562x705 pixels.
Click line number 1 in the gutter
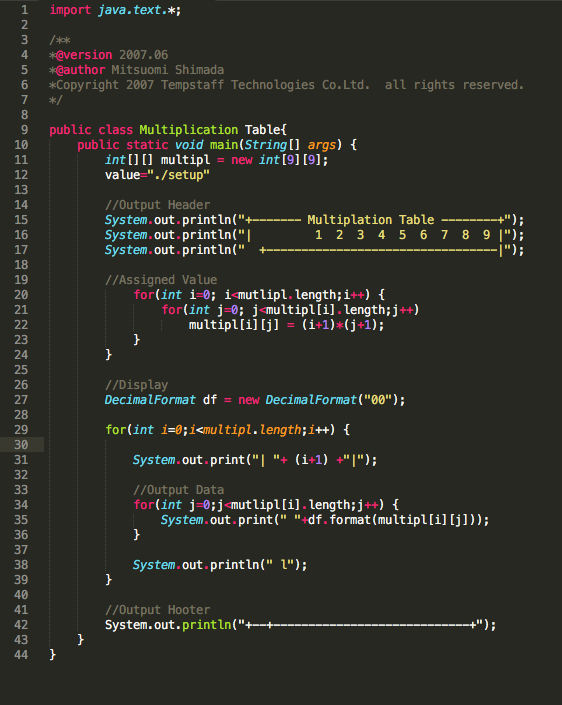(x=24, y=10)
